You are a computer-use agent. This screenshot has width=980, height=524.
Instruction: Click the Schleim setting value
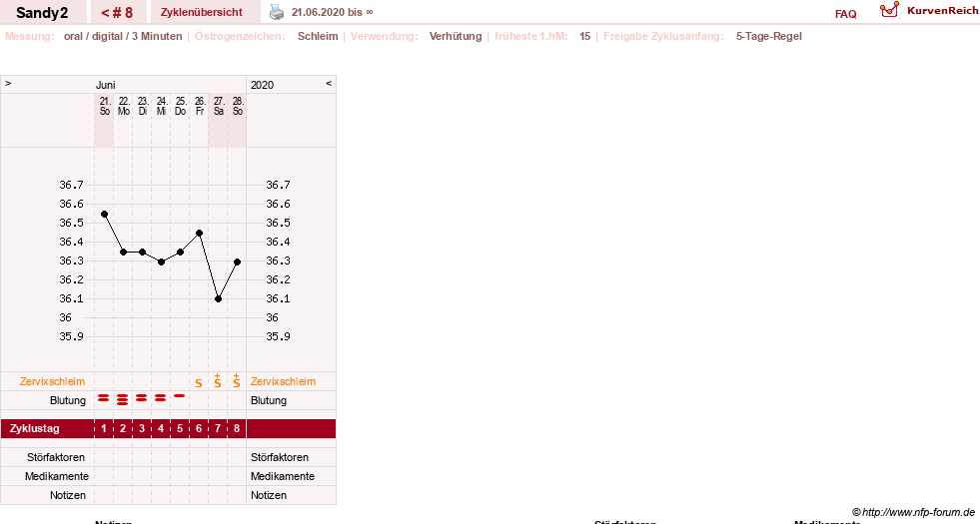point(318,36)
